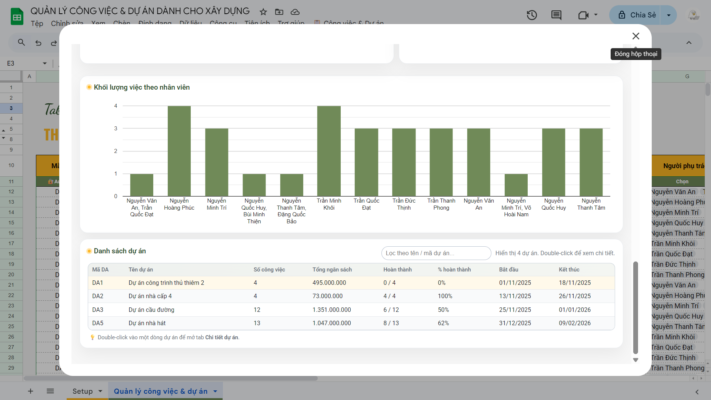Screen dimensions: 711x400
Task: Click the project filter input field
Action: click(436, 253)
